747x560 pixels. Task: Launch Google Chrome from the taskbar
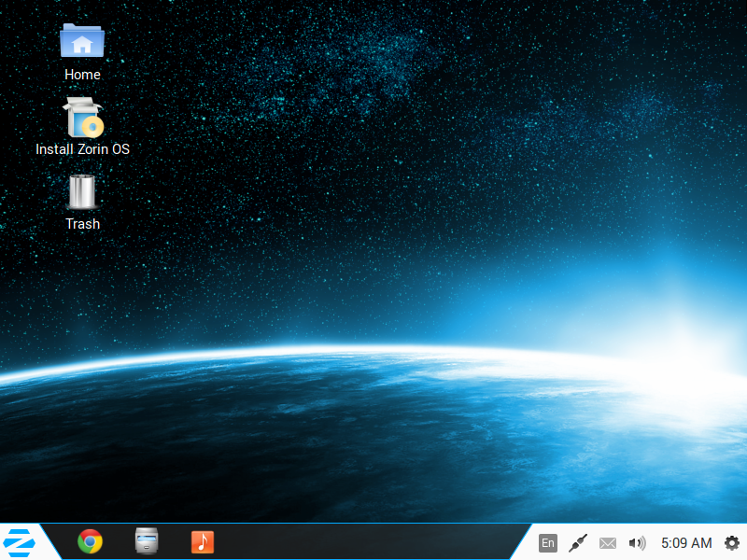[x=91, y=541]
